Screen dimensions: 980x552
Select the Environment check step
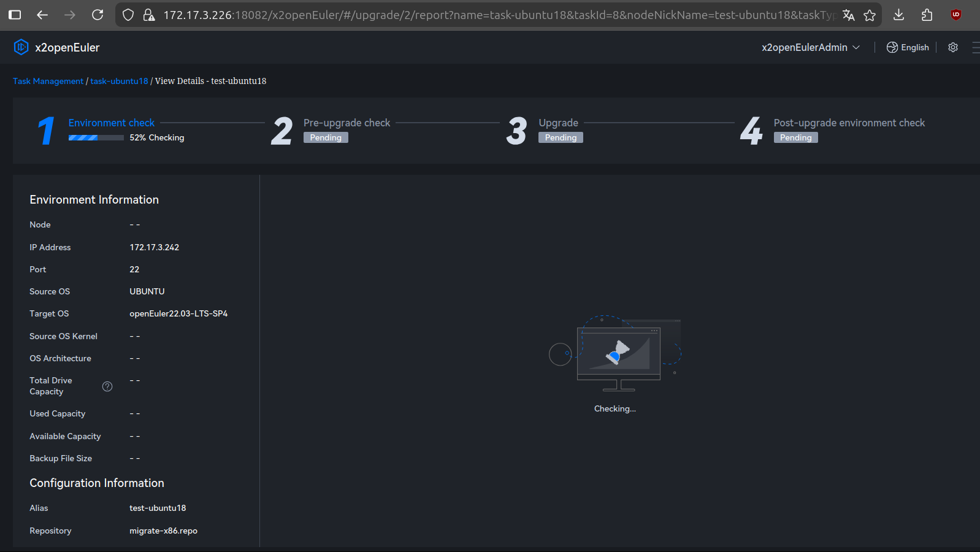[x=111, y=123]
